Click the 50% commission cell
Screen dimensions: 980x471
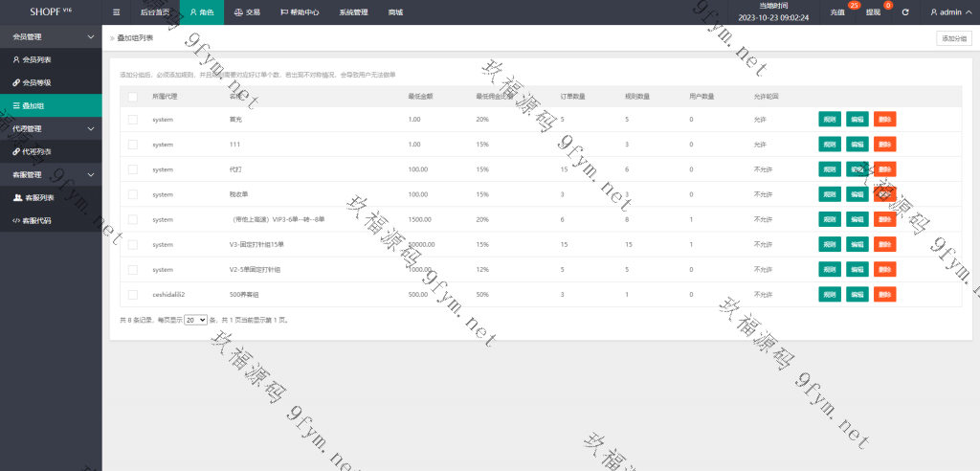pos(482,295)
